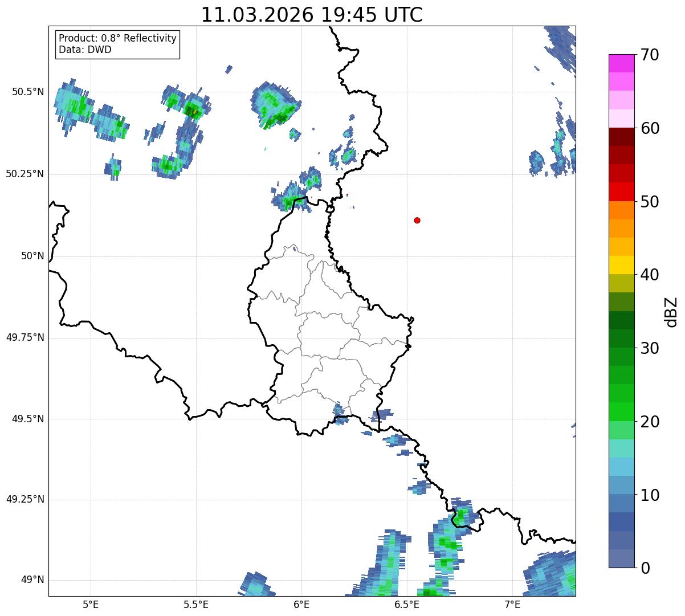Click the red location marker dot
Image resolution: width=685 pixels, height=616 pixels.
[x=417, y=220]
